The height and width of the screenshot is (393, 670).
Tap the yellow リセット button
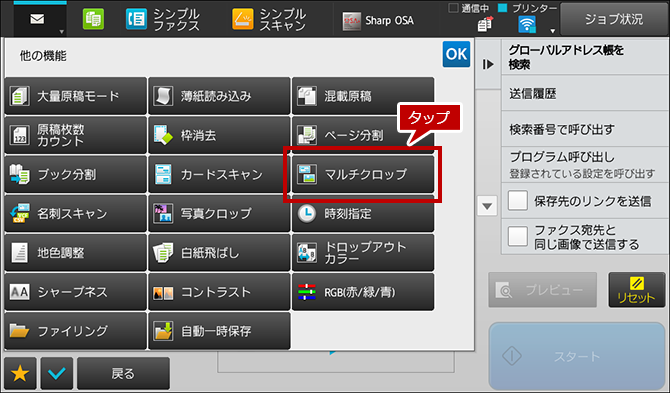(x=637, y=290)
